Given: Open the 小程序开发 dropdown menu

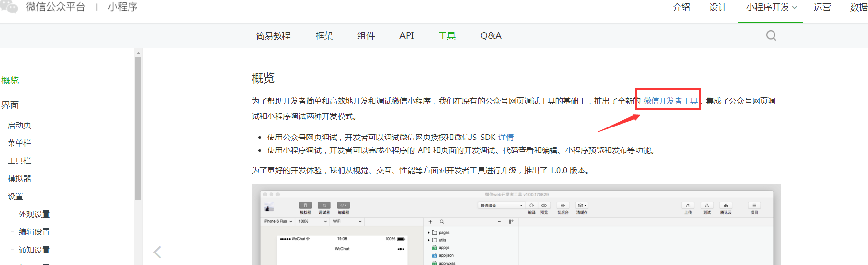Looking at the screenshot, I should pos(771,7).
